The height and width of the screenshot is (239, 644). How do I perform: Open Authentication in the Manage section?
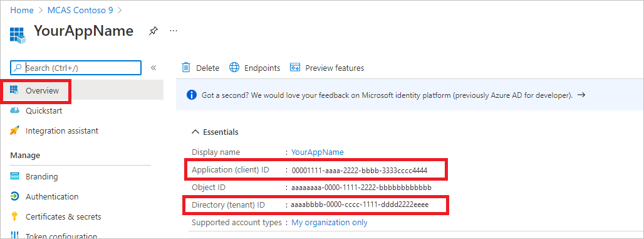[x=52, y=196]
